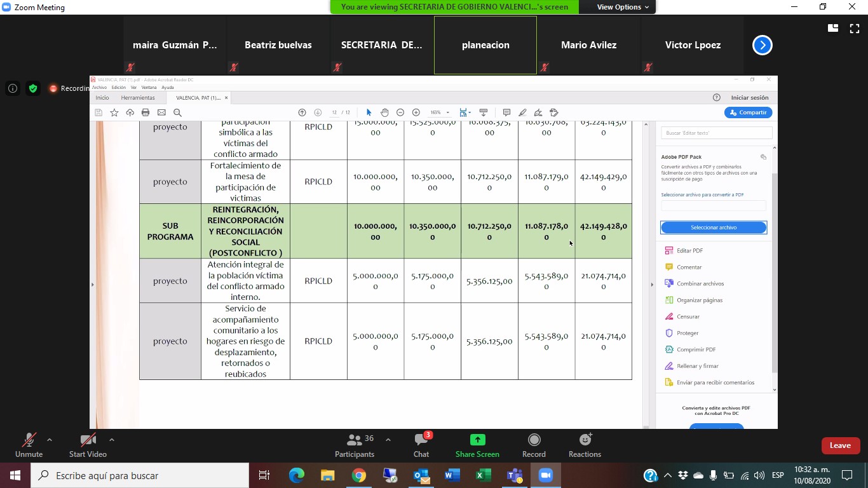The width and height of the screenshot is (868, 488).
Task: Click the Windows search box
Action: (140, 475)
